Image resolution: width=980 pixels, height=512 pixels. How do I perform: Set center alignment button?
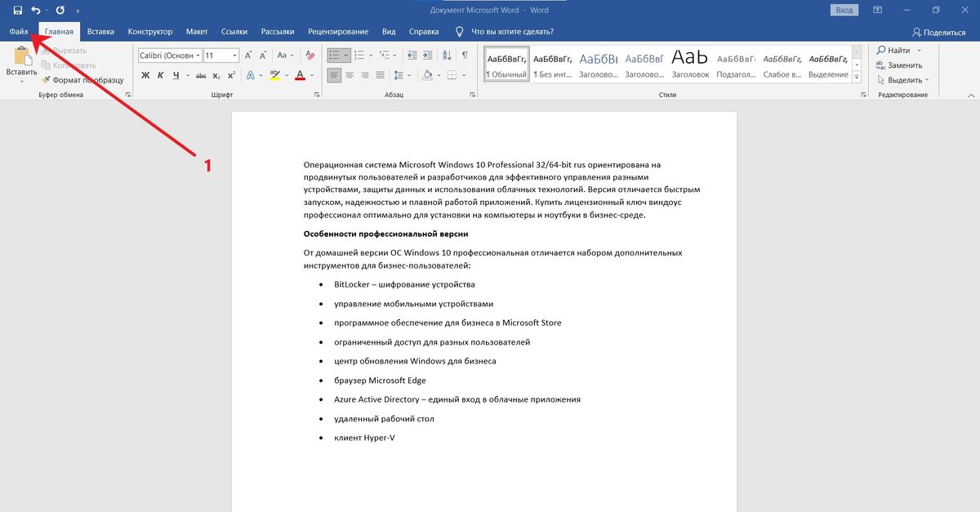[x=350, y=75]
